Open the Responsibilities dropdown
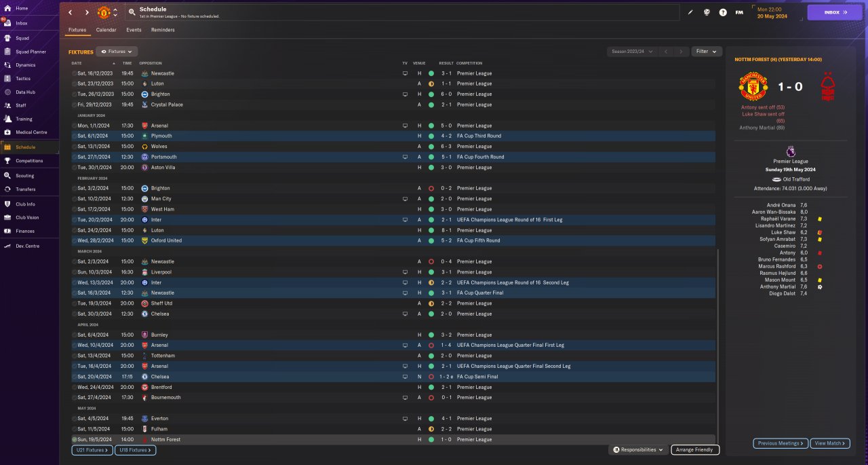 coord(638,449)
